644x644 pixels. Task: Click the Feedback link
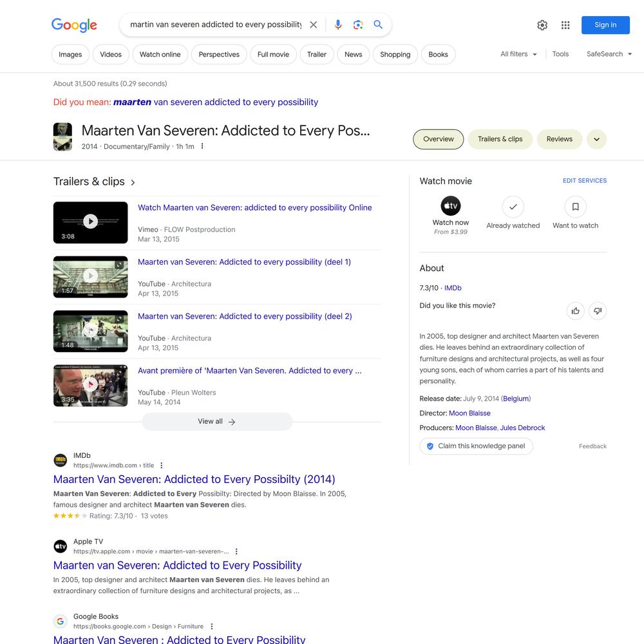(x=592, y=446)
